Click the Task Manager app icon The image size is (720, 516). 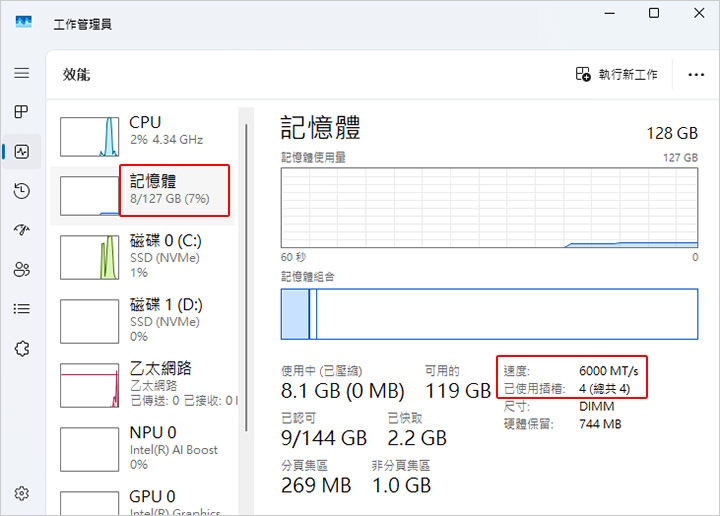(23, 22)
